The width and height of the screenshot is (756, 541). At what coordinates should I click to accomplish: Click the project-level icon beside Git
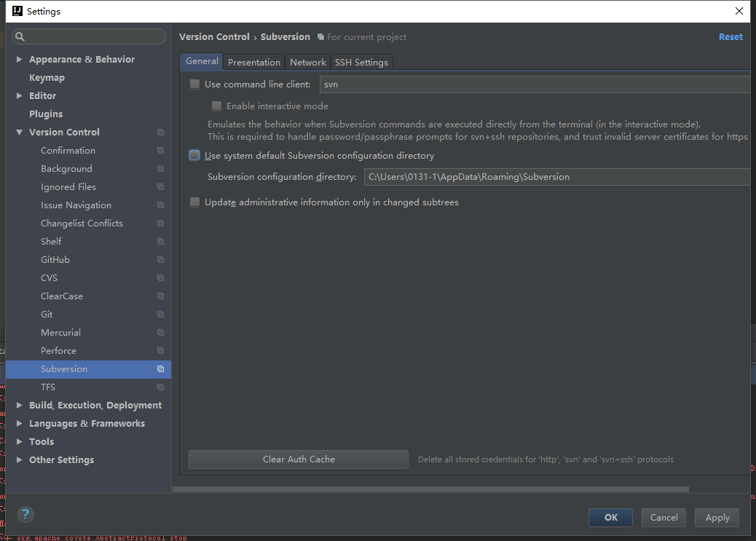click(160, 315)
